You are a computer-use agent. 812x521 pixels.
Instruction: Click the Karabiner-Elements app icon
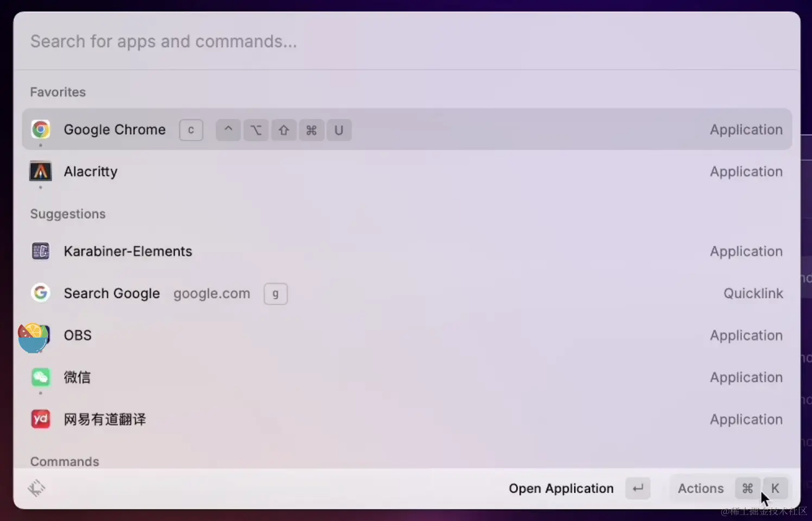[x=41, y=251]
